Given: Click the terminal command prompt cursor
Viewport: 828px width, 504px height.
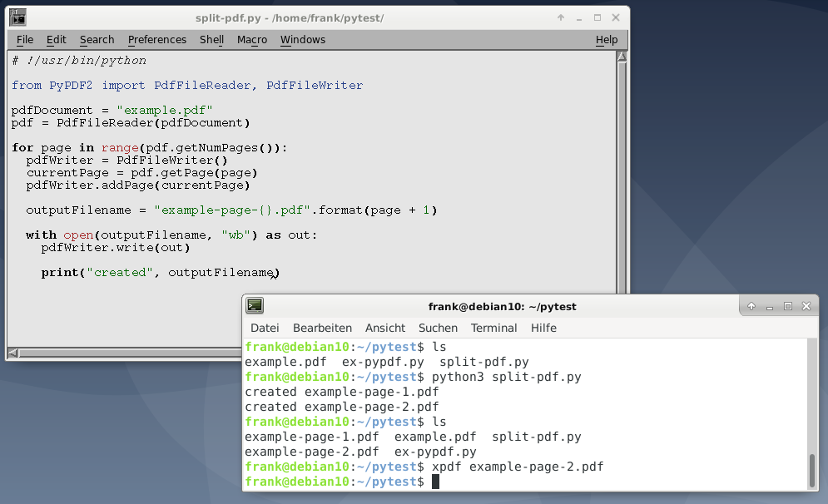Looking at the screenshot, I should coord(436,481).
